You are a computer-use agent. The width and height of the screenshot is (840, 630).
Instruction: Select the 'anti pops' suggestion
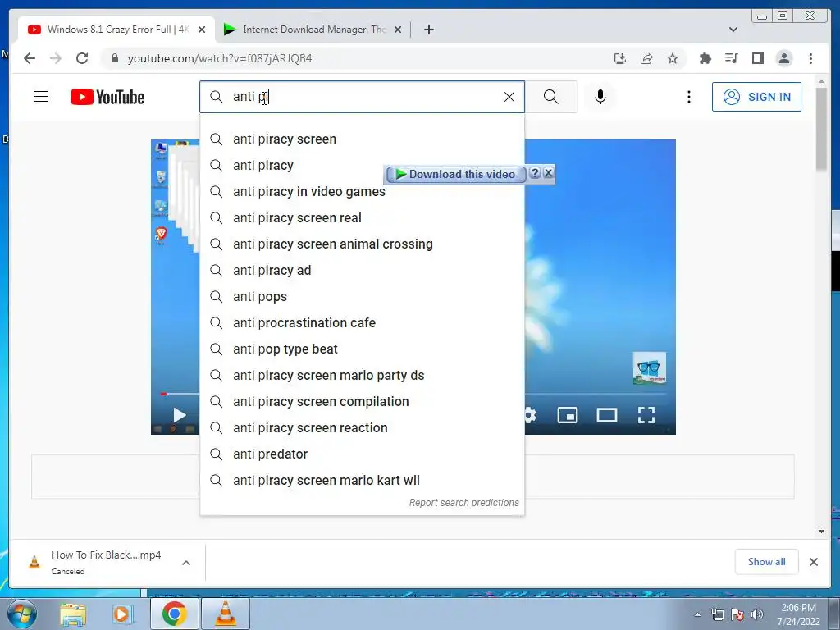362,297
